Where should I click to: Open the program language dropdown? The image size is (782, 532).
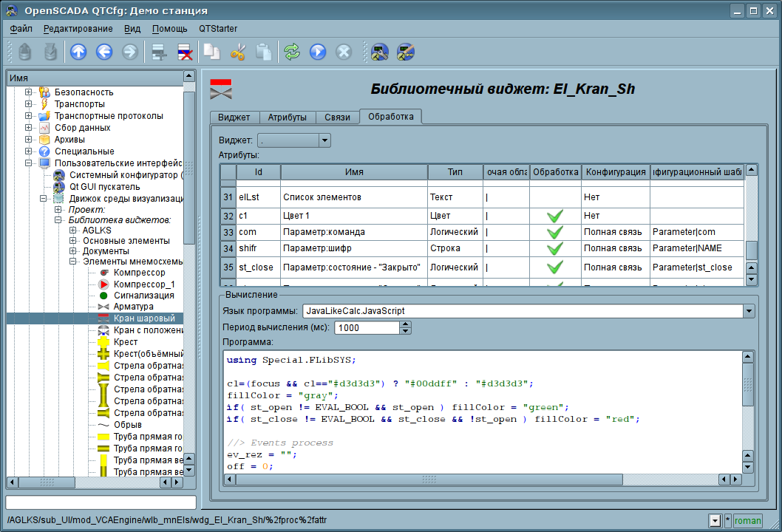tap(749, 311)
